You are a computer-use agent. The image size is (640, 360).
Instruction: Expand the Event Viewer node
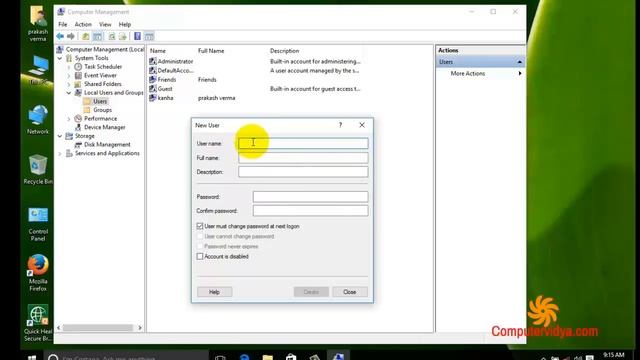(69, 75)
